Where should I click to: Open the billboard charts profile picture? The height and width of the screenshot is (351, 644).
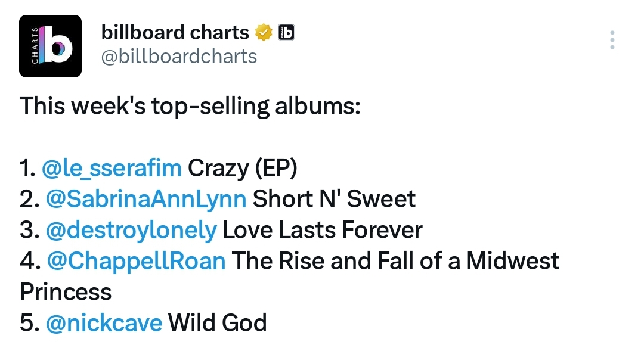point(51,46)
